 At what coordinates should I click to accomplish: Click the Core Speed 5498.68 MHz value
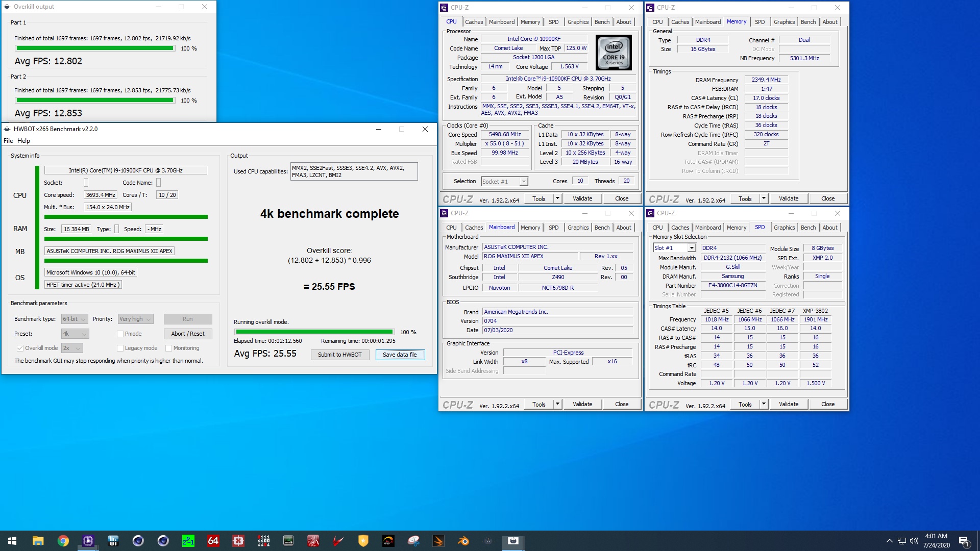pos(505,135)
